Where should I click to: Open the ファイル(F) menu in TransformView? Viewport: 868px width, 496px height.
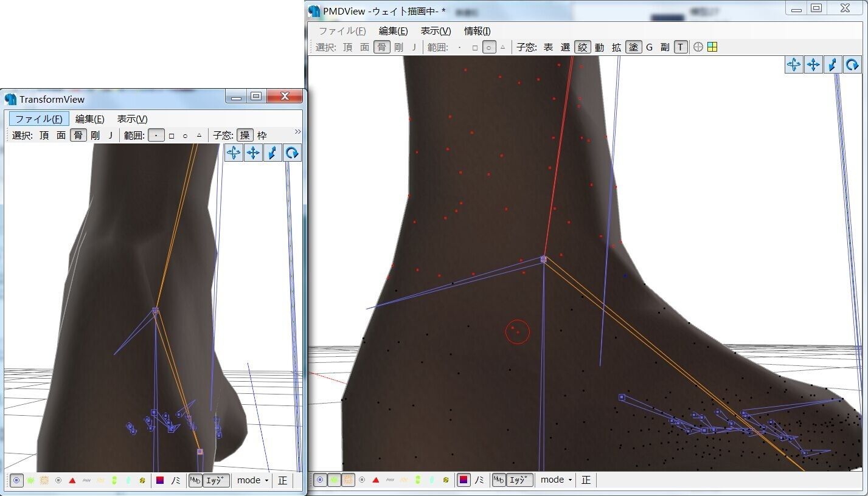pyautogui.click(x=38, y=119)
